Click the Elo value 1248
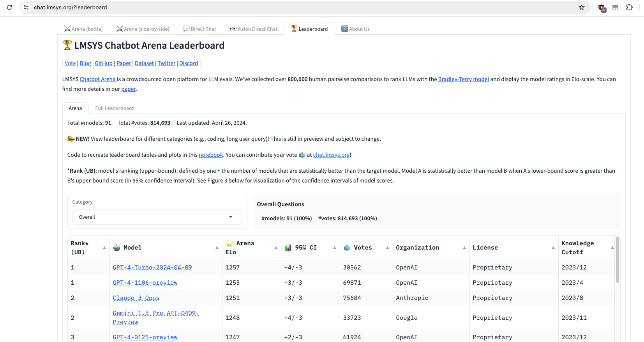The width and height of the screenshot is (644, 342). pos(233,318)
